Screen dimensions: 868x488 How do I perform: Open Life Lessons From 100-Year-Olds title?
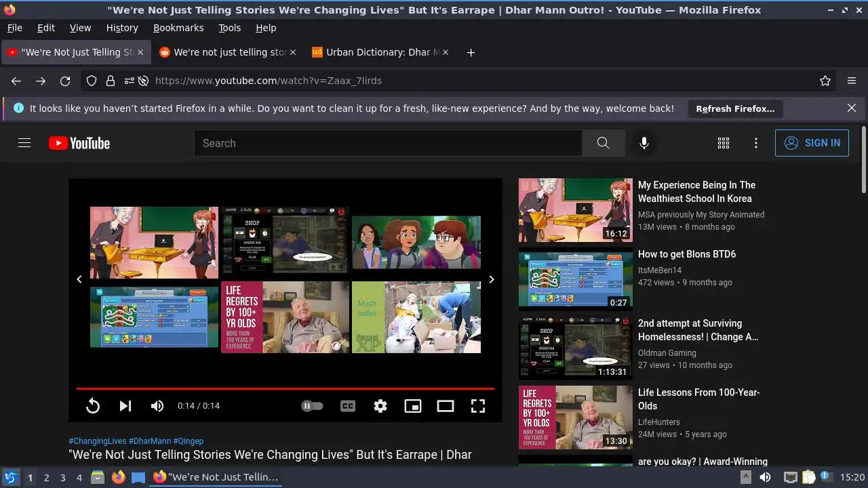tap(698, 399)
